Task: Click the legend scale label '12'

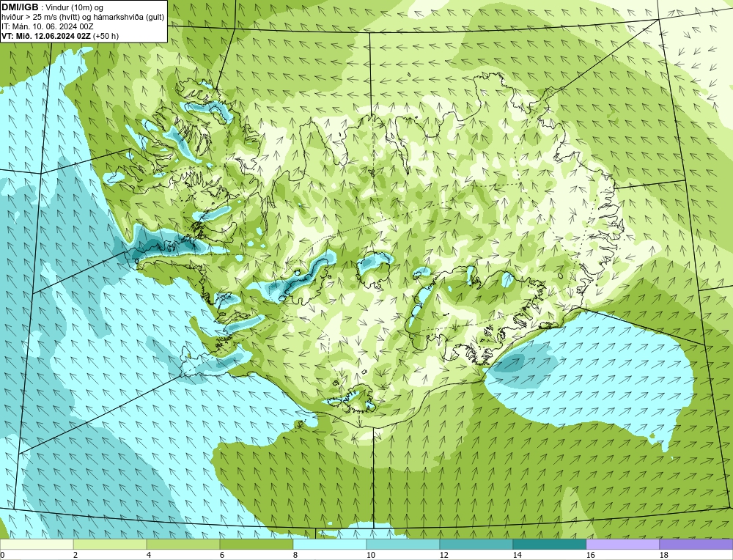Action: (x=443, y=555)
